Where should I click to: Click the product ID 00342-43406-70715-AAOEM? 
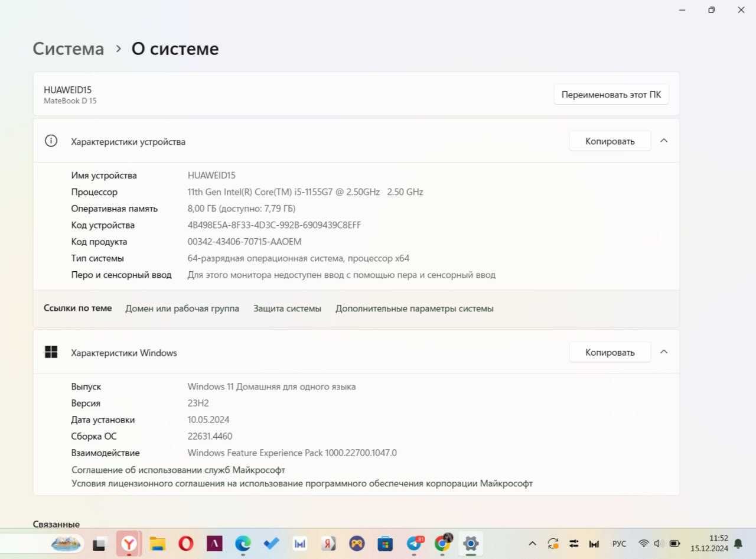pos(245,242)
